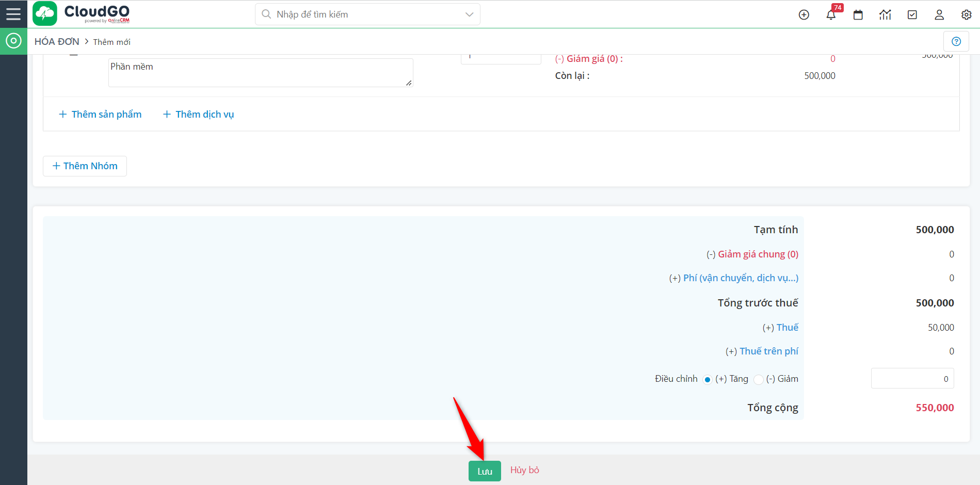Open the calendar icon in top bar
Screen dimensions: 980x485
[x=858, y=15]
